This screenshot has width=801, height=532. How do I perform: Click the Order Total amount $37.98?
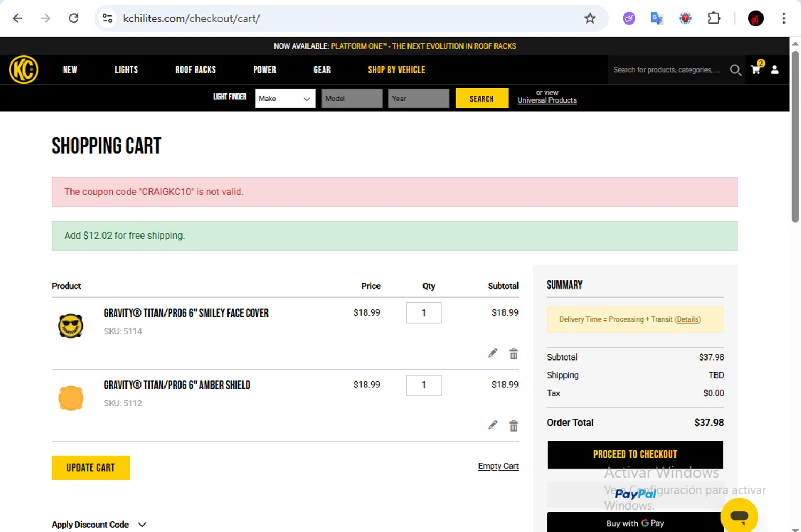click(x=709, y=423)
